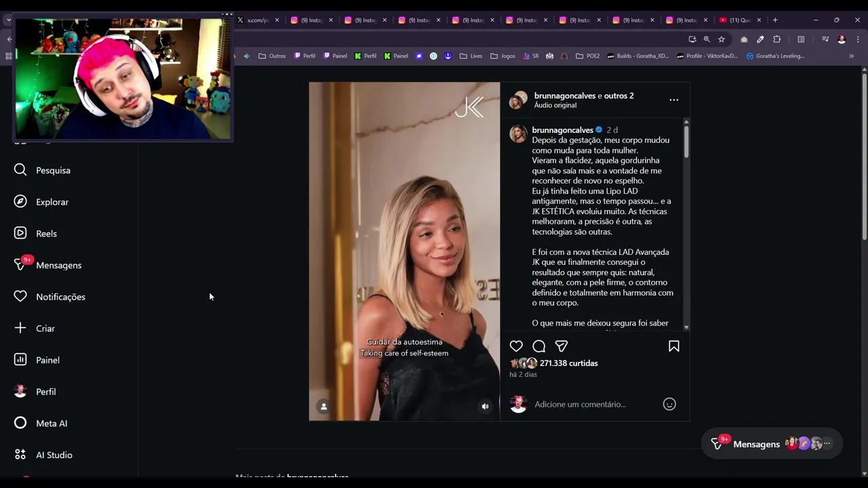The width and height of the screenshot is (868, 488).
Task: Open brunnagoncalves username in caption
Action: [x=563, y=129]
